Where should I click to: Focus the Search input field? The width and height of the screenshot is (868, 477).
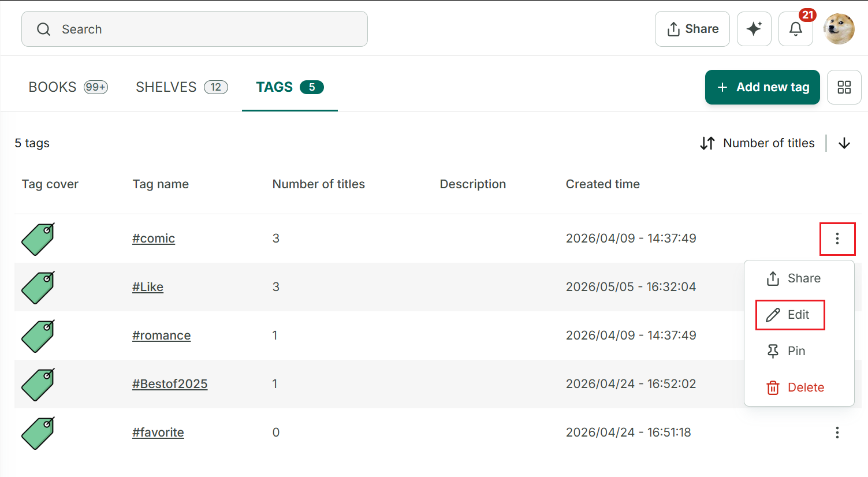pyautogui.click(x=195, y=29)
